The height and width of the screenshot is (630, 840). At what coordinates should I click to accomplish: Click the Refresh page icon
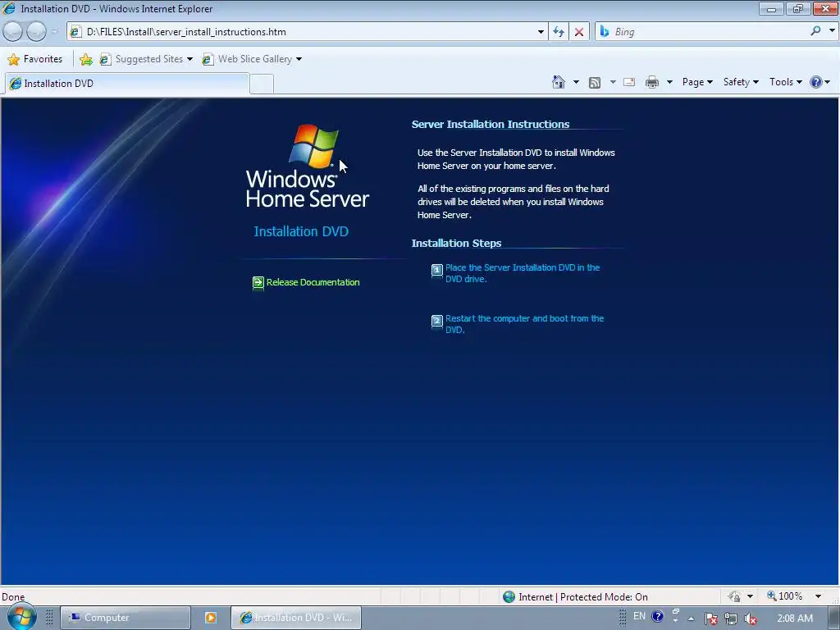(559, 32)
